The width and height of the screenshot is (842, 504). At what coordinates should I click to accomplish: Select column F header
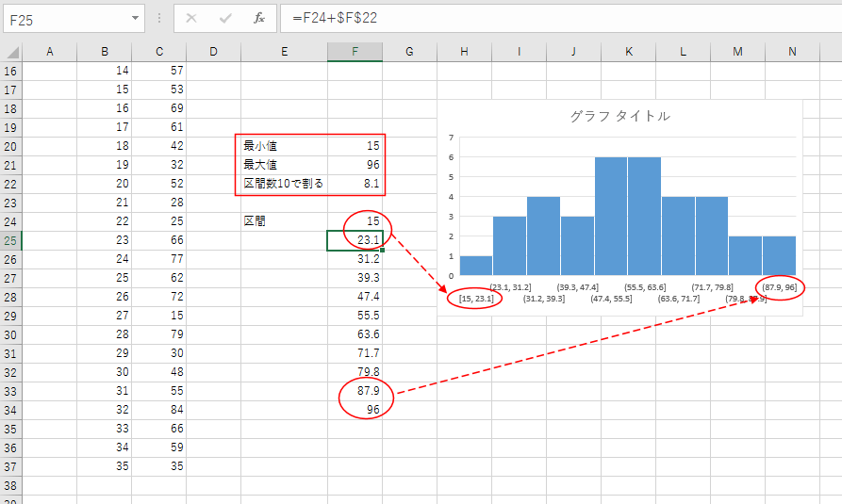[355, 53]
